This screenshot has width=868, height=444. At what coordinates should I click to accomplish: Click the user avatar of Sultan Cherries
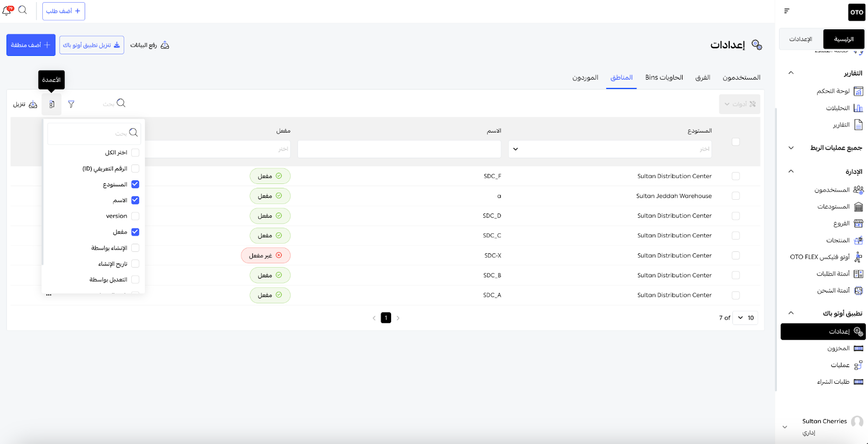[x=857, y=422]
